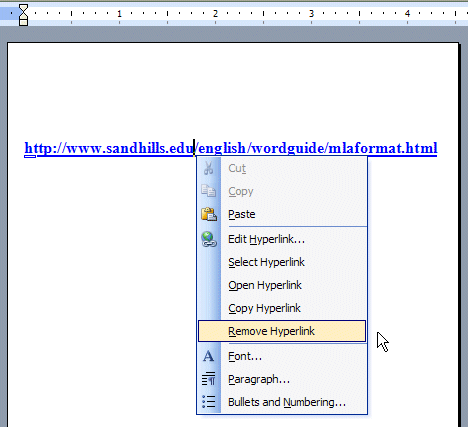Click the Paragraph formatting icon
Viewport: 468px width, 427px height.
click(x=209, y=379)
